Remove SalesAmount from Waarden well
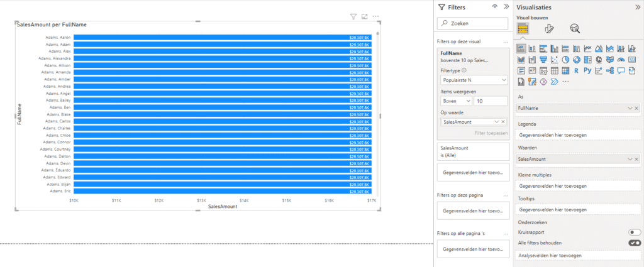Screen dimensions: 644x267 point(636,159)
